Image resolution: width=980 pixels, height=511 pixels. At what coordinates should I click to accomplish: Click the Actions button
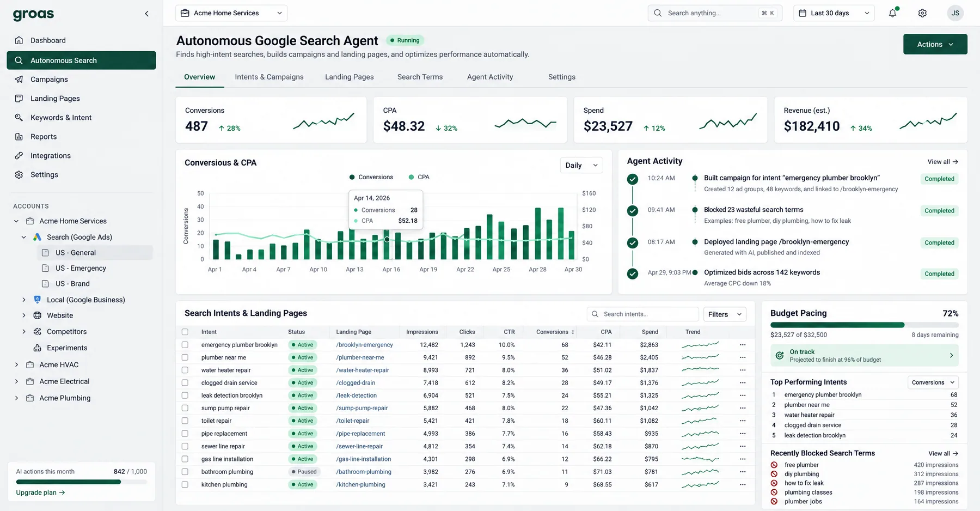click(935, 44)
